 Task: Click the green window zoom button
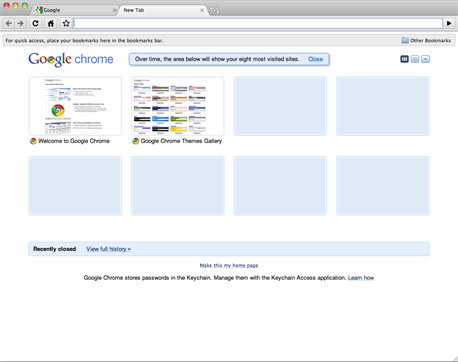pyautogui.click(x=24, y=5)
